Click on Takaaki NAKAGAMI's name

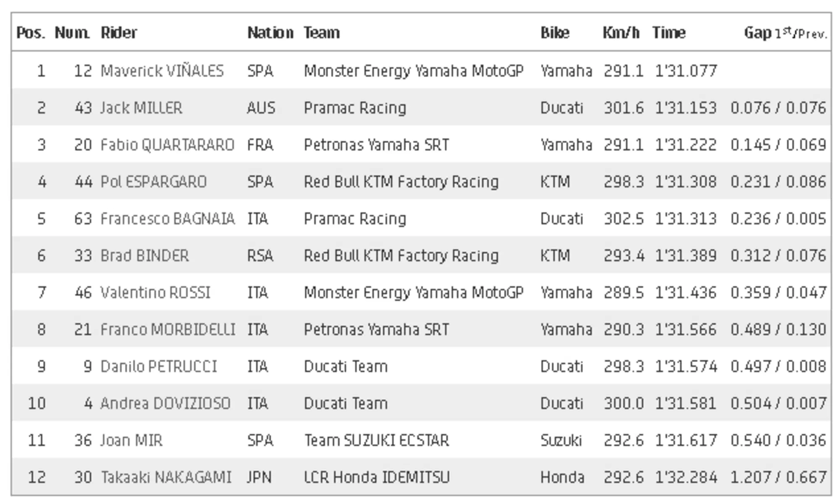[166, 477]
